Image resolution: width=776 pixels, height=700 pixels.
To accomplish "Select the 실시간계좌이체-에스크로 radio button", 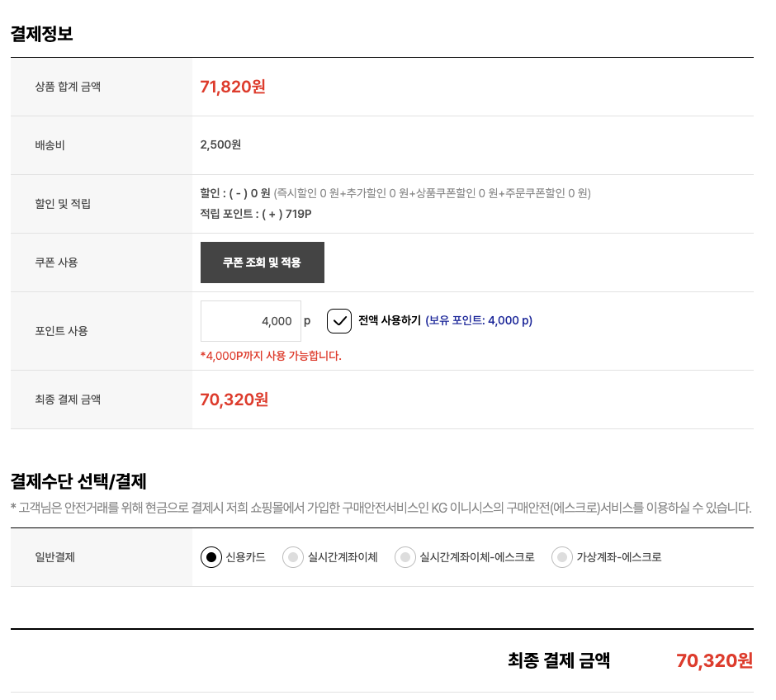I will [x=405, y=557].
